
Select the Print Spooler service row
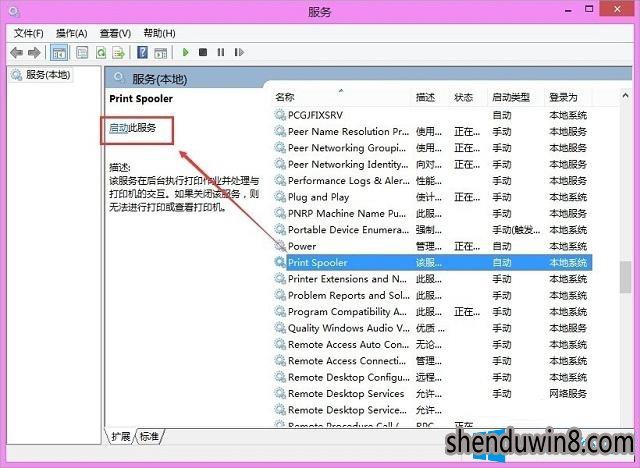coord(433,262)
